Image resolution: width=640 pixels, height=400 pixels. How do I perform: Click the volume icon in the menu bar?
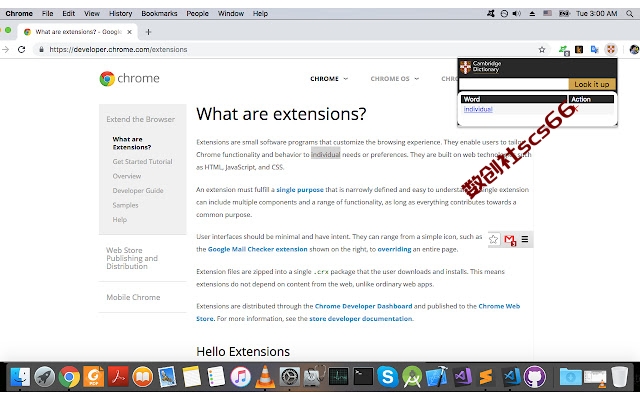pos(517,13)
